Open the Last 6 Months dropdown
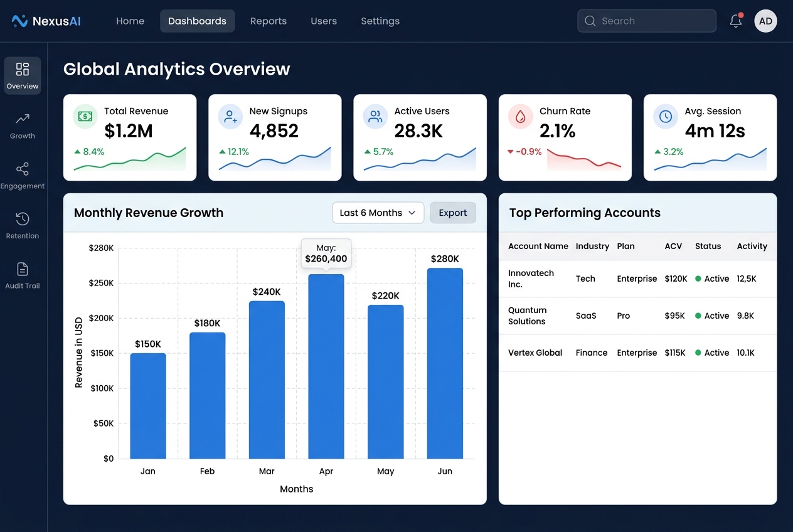The width and height of the screenshot is (793, 532). click(x=378, y=213)
